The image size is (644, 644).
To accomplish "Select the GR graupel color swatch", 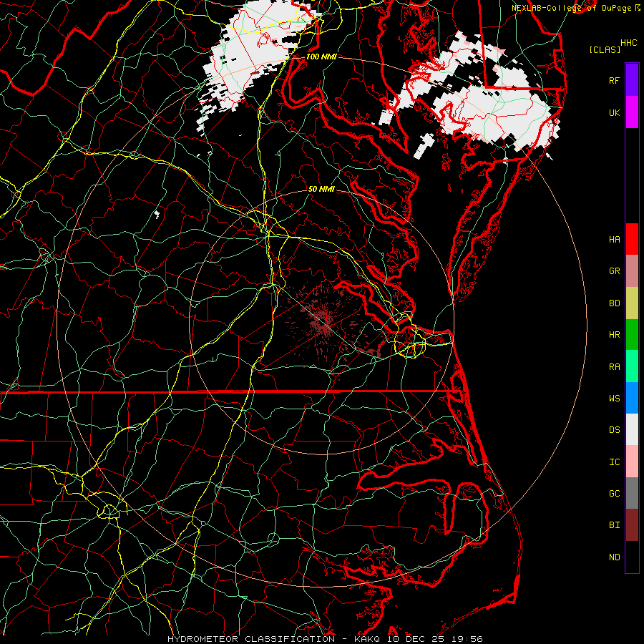I will [x=632, y=270].
